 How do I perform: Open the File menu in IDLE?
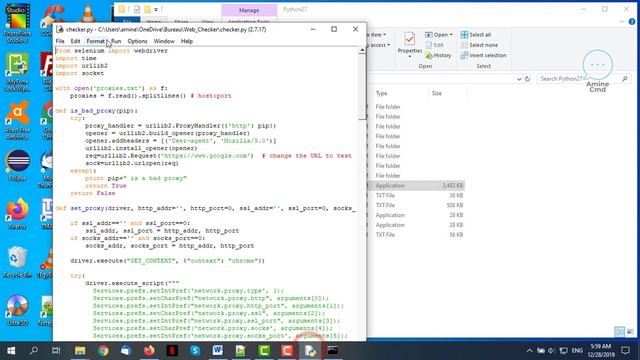click(x=60, y=41)
